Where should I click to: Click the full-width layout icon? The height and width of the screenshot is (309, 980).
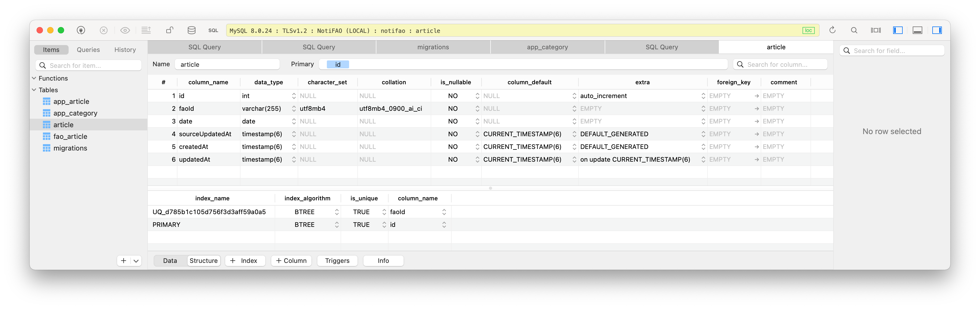tap(875, 30)
